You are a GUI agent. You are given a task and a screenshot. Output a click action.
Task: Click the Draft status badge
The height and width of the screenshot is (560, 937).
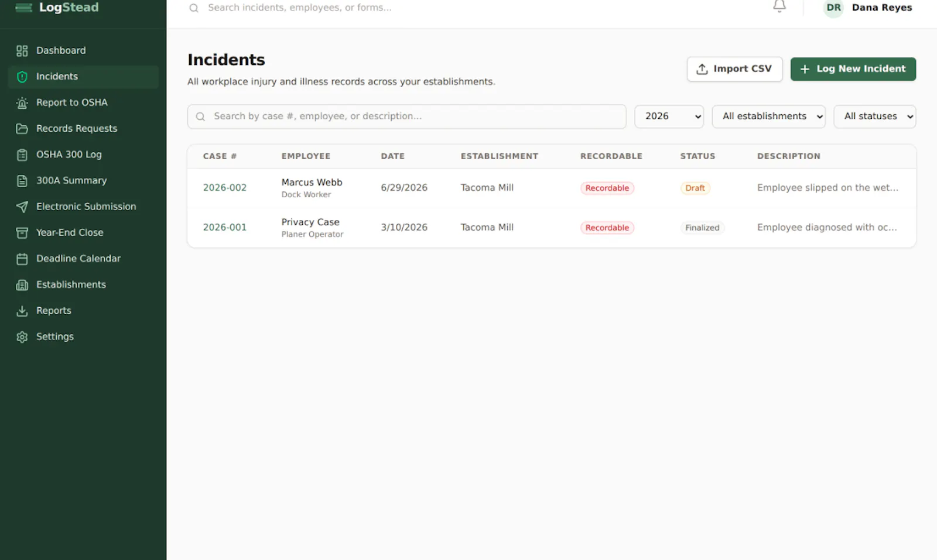[x=695, y=188]
